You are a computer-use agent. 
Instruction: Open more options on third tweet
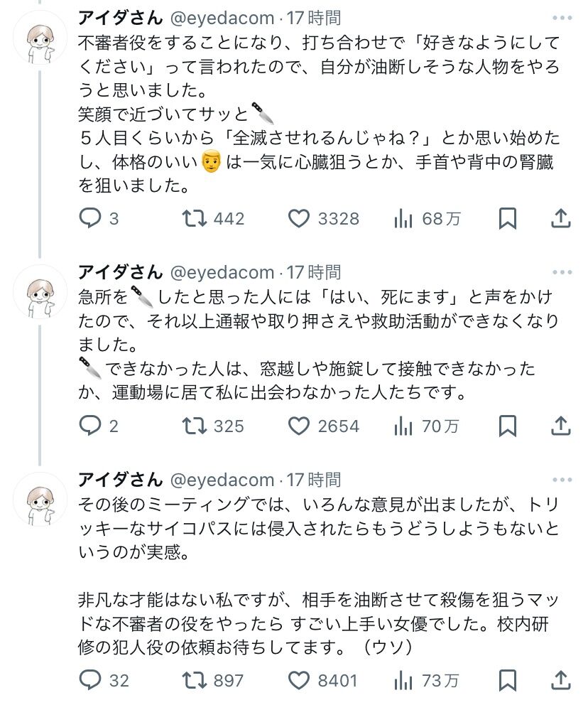click(561, 480)
